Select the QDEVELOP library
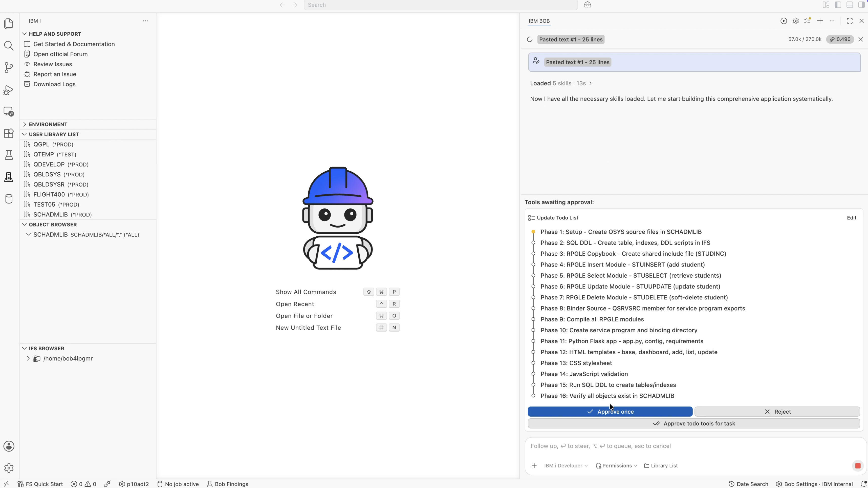The width and height of the screenshot is (868, 488). tap(88, 165)
